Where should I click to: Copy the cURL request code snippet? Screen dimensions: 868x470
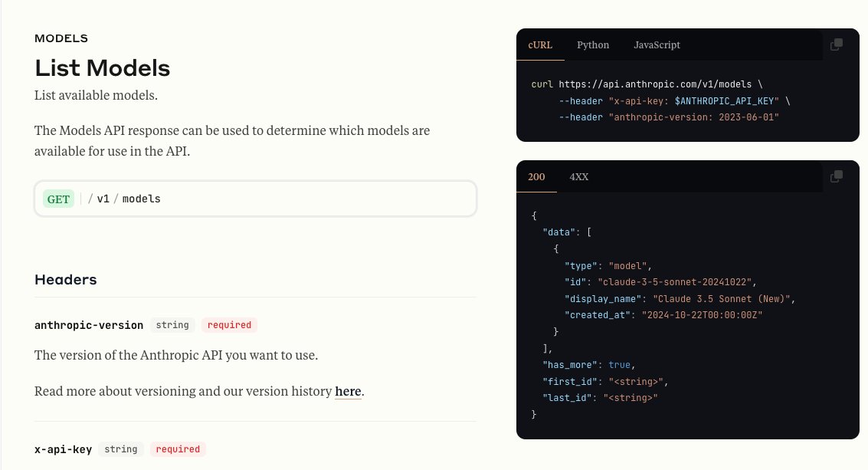[837, 45]
